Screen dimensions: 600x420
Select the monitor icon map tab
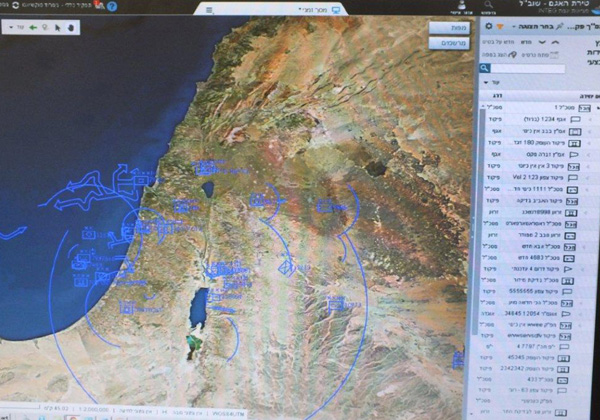click(x=335, y=9)
